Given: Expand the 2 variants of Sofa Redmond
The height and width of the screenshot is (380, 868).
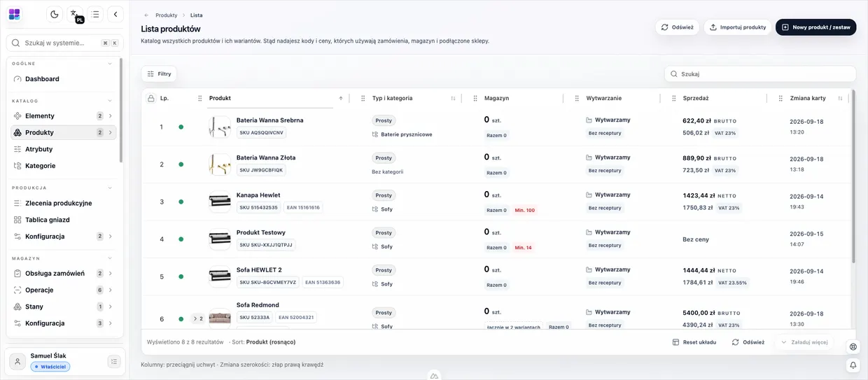Looking at the screenshot, I should (198, 319).
